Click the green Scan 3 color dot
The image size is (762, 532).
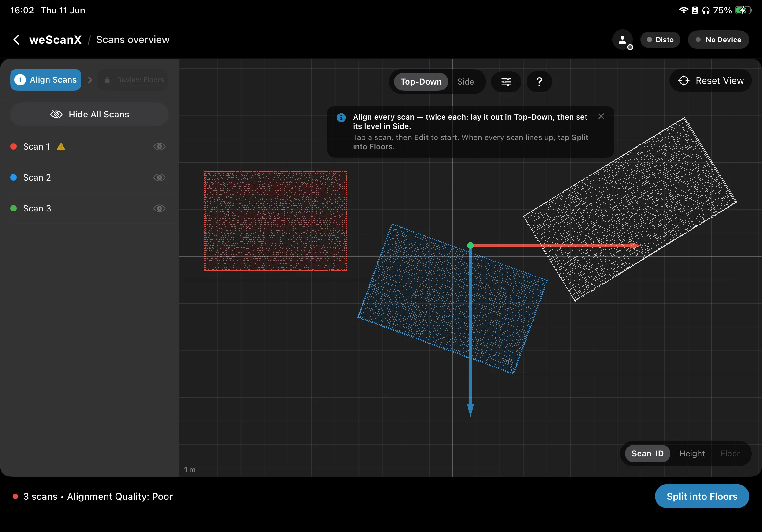pyautogui.click(x=14, y=208)
